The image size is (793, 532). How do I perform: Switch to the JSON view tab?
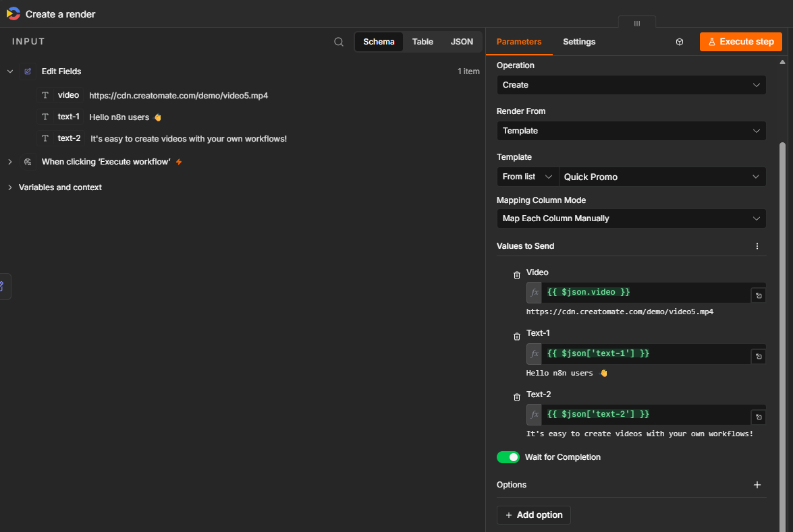462,42
